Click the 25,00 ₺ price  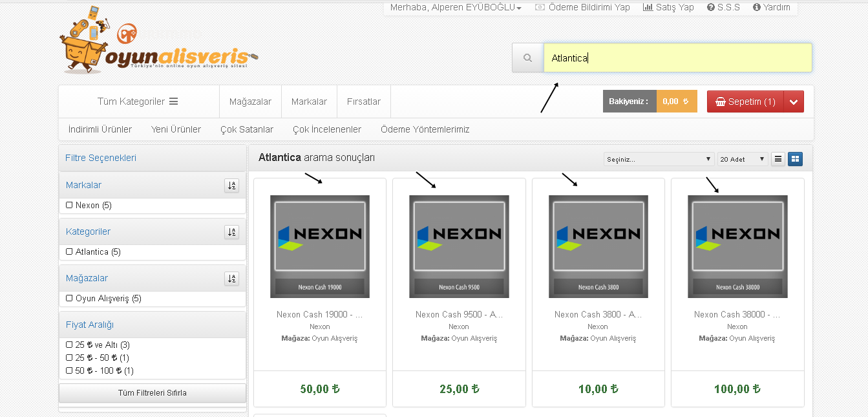click(459, 389)
